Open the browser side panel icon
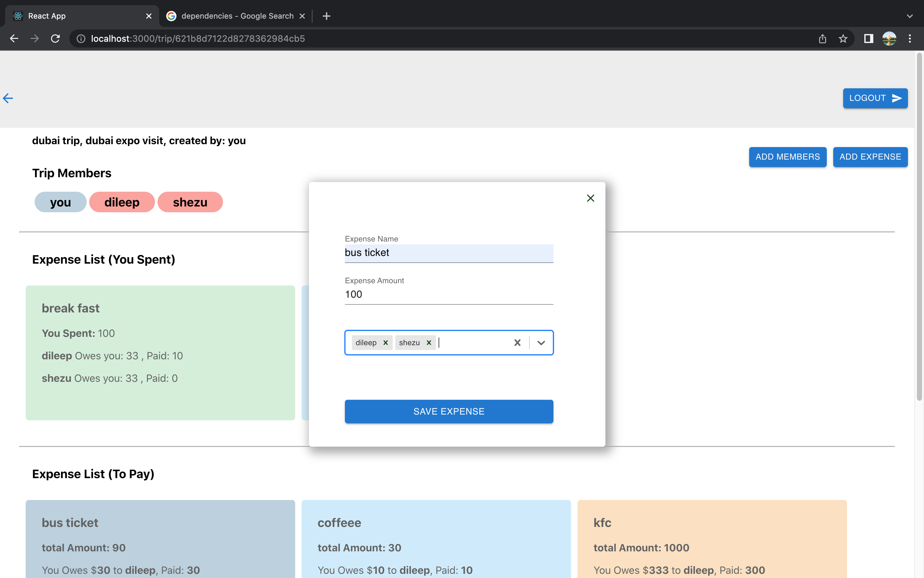Image resolution: width=924 pixels, height=578 pixels. click(x=868, y=39)
